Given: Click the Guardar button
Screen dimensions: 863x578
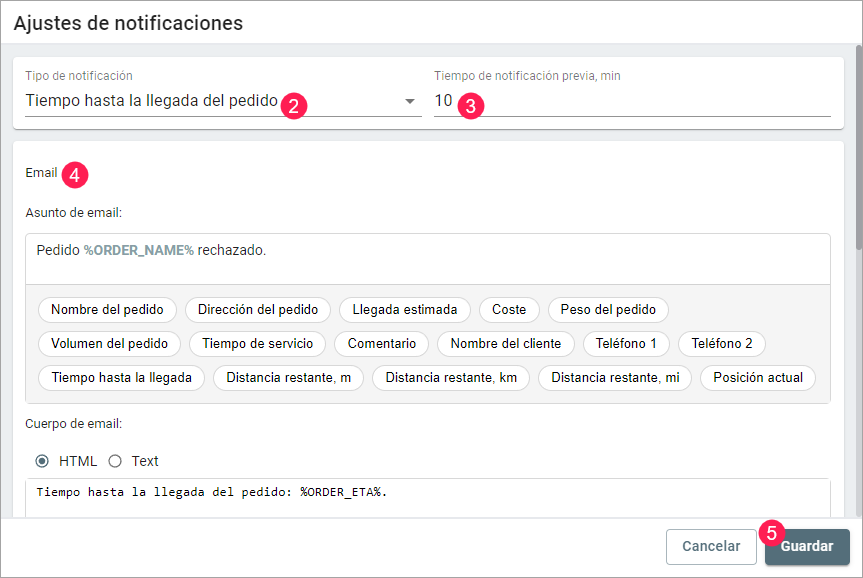Looking at the screenshot, I should tap(807, 547).
